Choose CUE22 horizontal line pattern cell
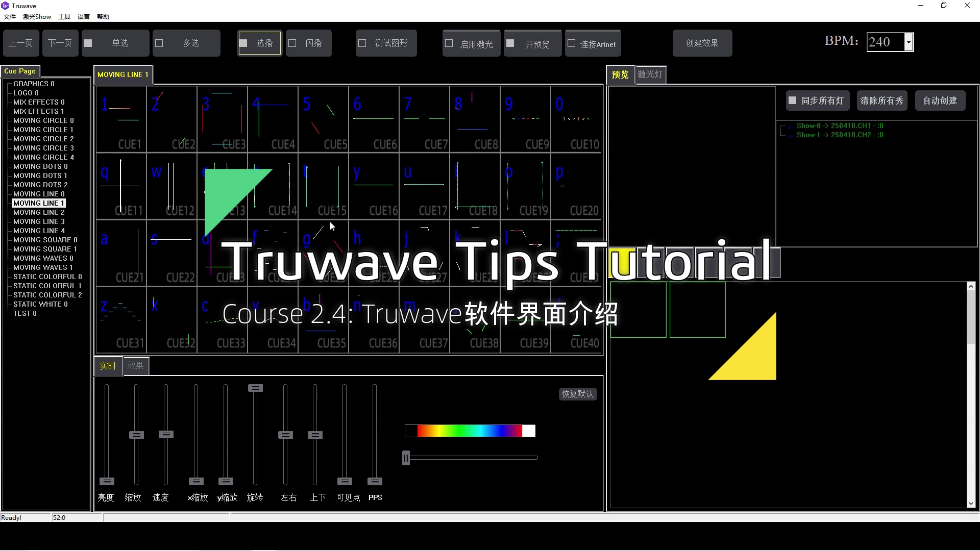Image resolution: width=980 pixels, height=551 pixels. pos(171,252)
